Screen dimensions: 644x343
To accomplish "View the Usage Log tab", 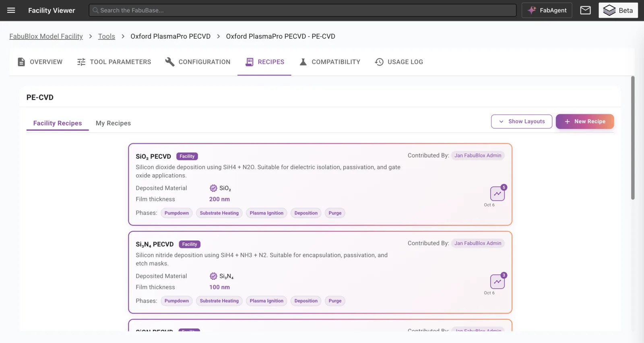I will coord(399,62).
